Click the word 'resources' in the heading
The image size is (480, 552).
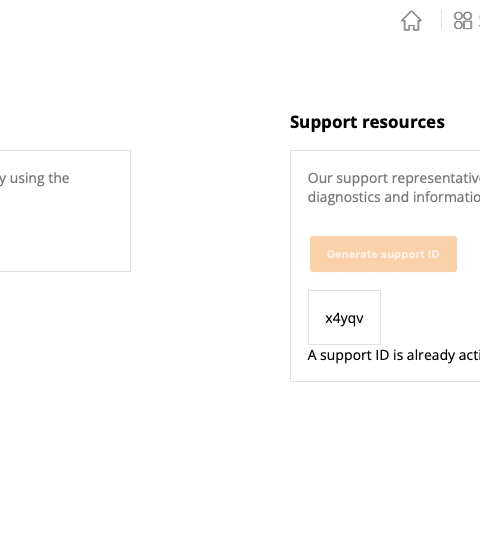click(403, 122)
